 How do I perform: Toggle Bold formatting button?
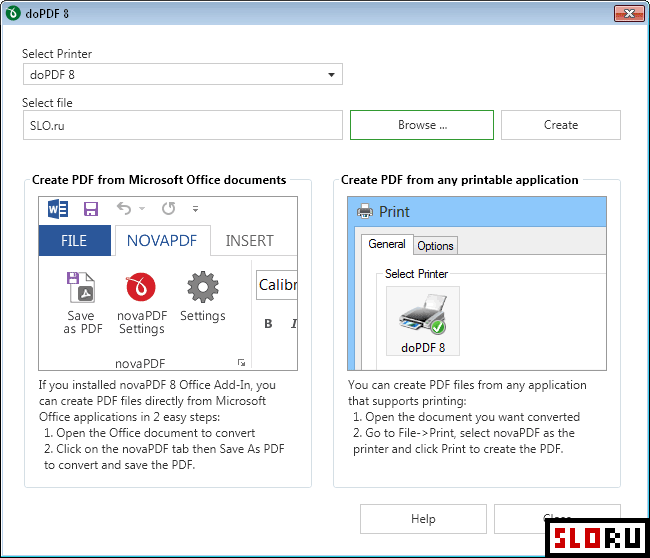click(268, 324)
